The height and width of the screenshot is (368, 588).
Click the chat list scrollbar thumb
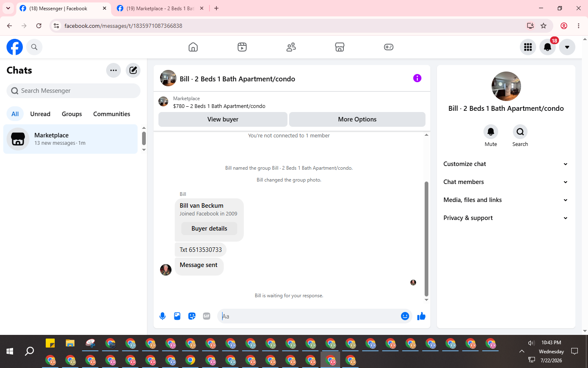click(144, 138)
